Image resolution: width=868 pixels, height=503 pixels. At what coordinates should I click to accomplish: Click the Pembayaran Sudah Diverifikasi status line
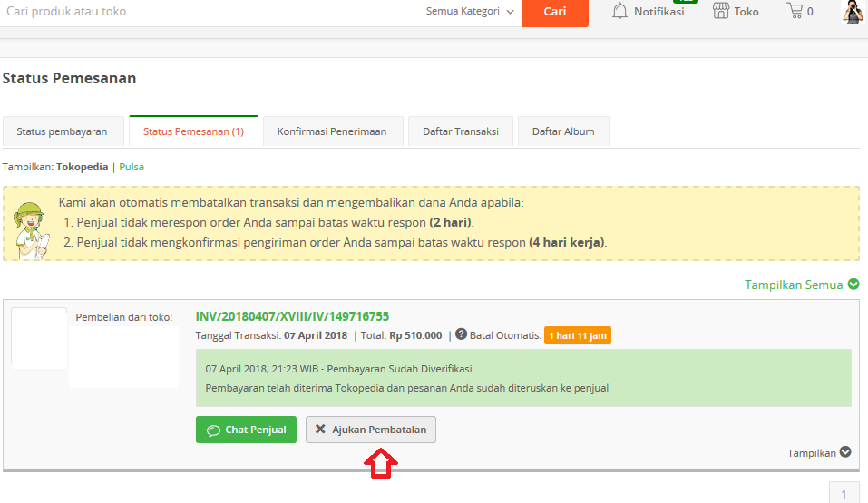[339, 369]
